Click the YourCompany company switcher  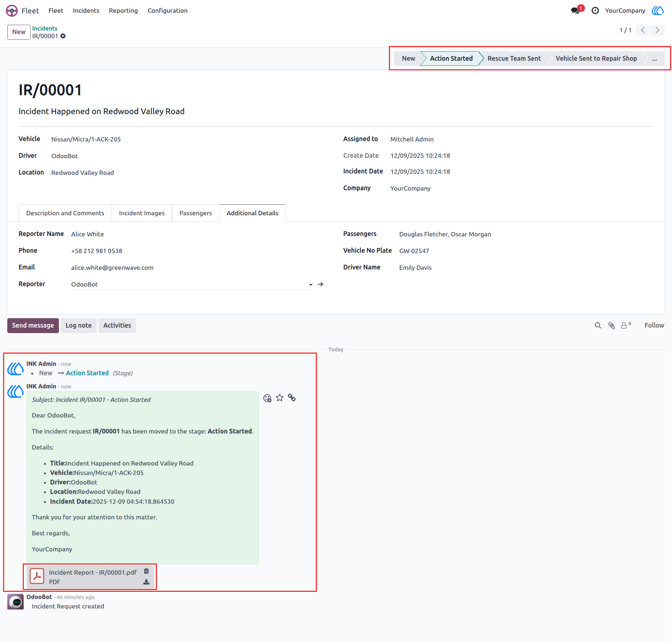click(x=625, y=11)
